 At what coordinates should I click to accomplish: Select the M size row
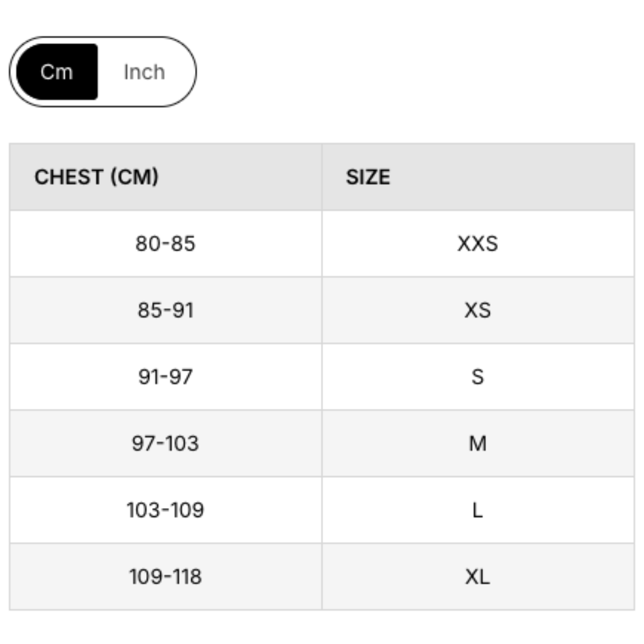(479, 443)
